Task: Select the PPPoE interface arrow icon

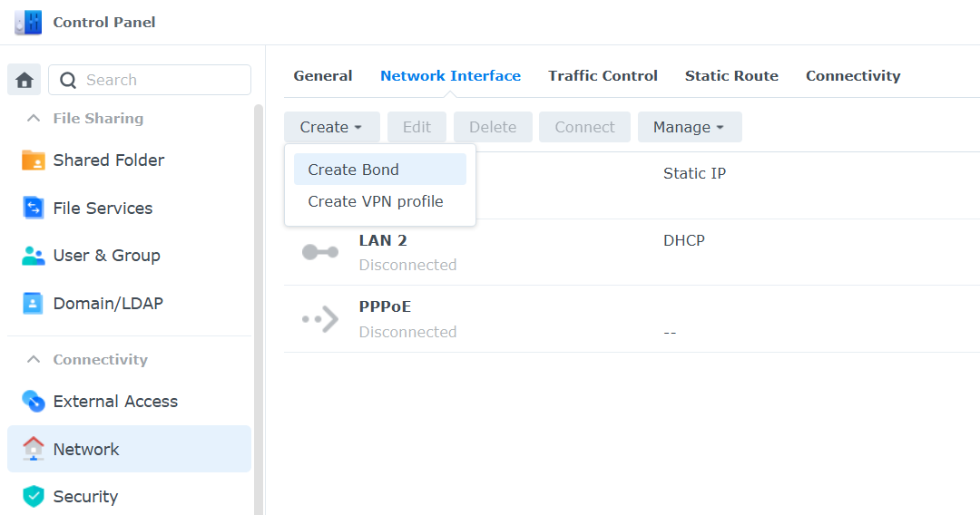Action: pos(320,319)
